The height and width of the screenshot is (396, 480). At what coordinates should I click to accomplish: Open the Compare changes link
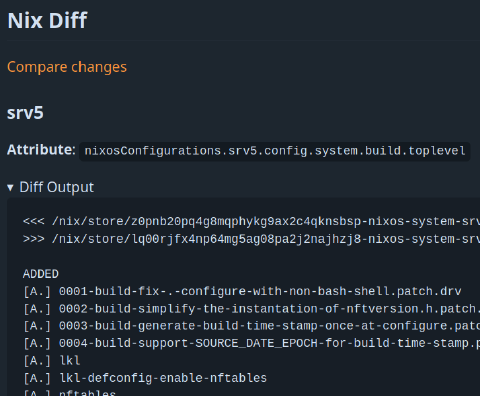(x=67, y=67)
